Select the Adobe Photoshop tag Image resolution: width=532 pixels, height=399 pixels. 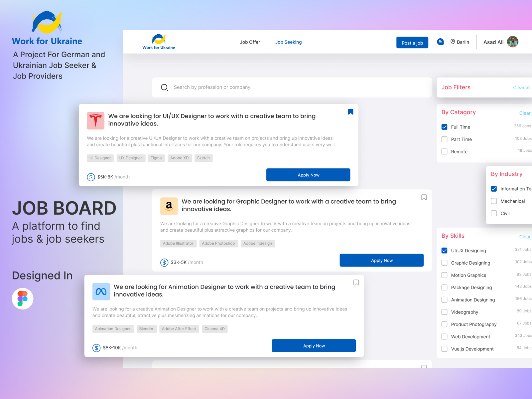click(x=218, y=244)
